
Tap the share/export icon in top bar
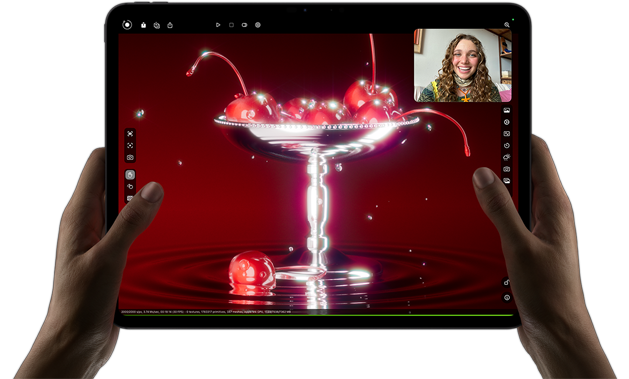[144, 25]
